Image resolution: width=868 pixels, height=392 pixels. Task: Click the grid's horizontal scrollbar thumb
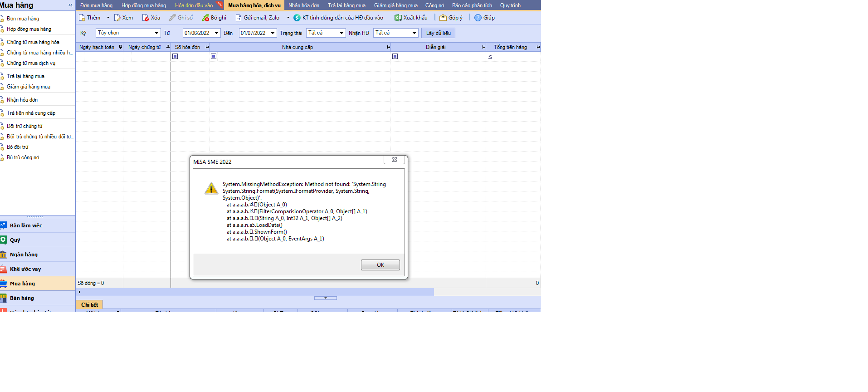pyautogui.click(x=258, y=292)
